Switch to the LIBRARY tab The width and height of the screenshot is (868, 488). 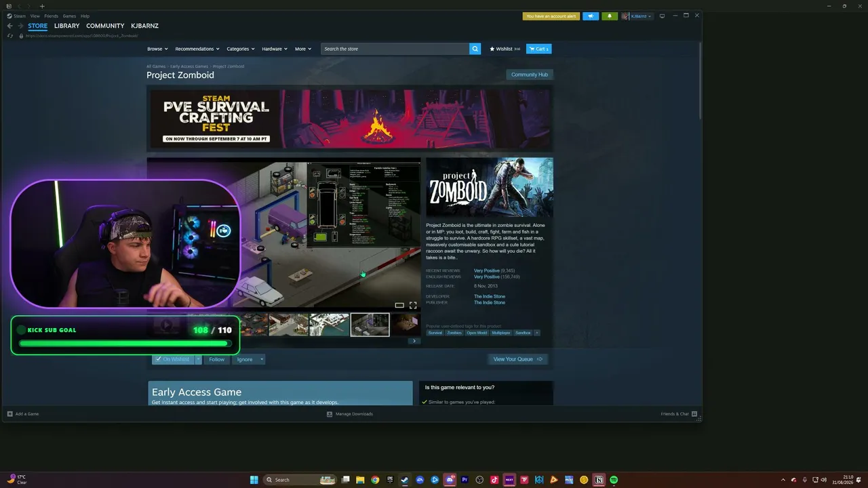(66, 26)
